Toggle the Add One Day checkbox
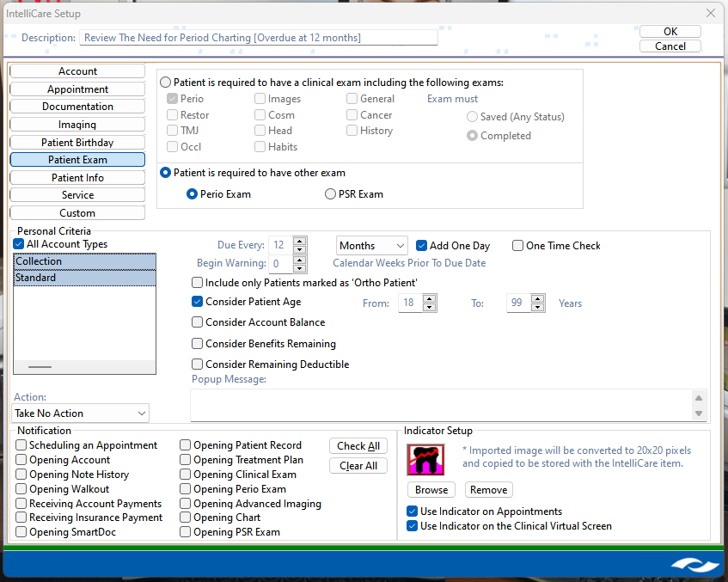 (x=421, y=245)
